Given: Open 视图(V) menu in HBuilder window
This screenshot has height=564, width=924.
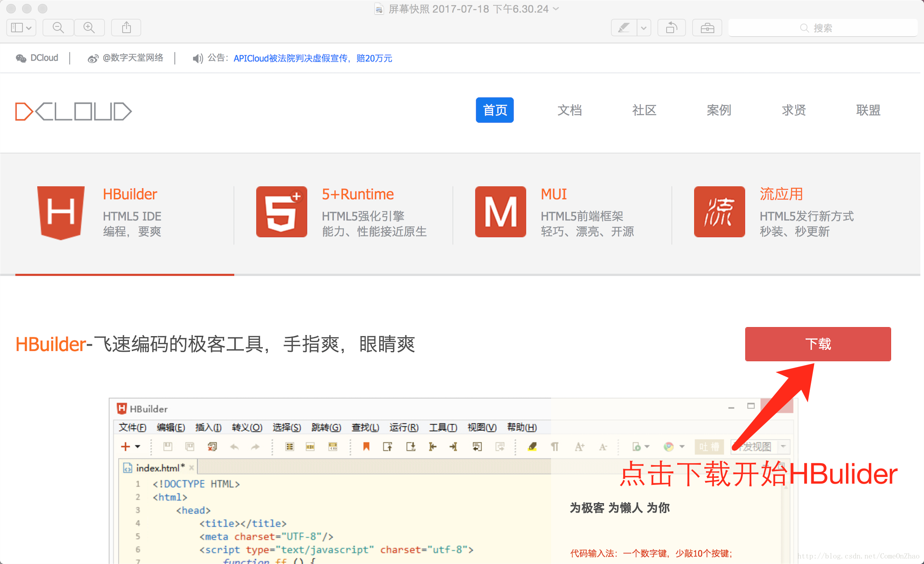Looking at the screenshot, I should [x=482, y=427].
